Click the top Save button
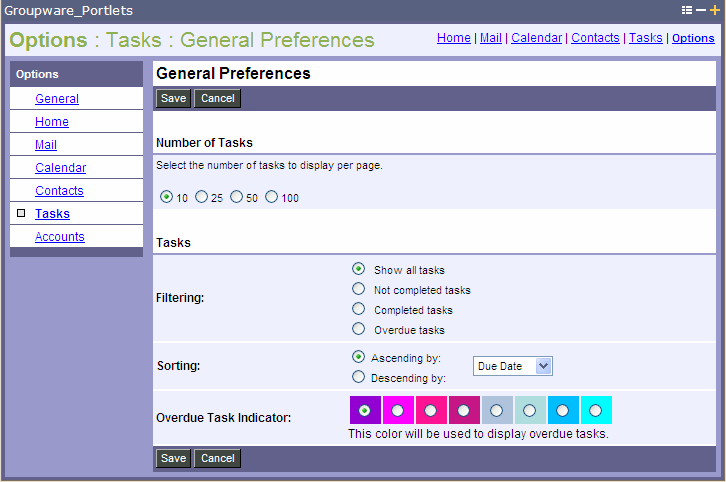 [x=173, y=98]
